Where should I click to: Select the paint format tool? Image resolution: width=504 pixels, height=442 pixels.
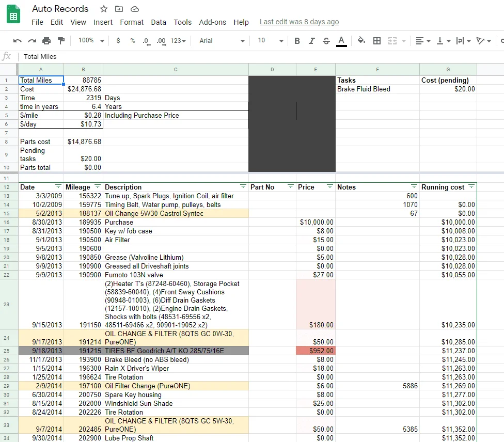point(61,41)
